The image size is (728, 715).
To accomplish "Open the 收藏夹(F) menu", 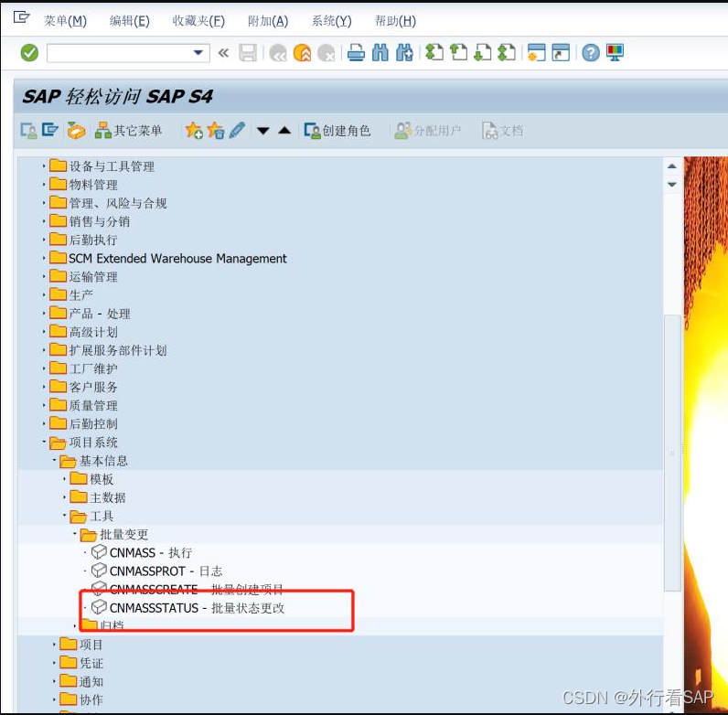I will click(198, 21).
